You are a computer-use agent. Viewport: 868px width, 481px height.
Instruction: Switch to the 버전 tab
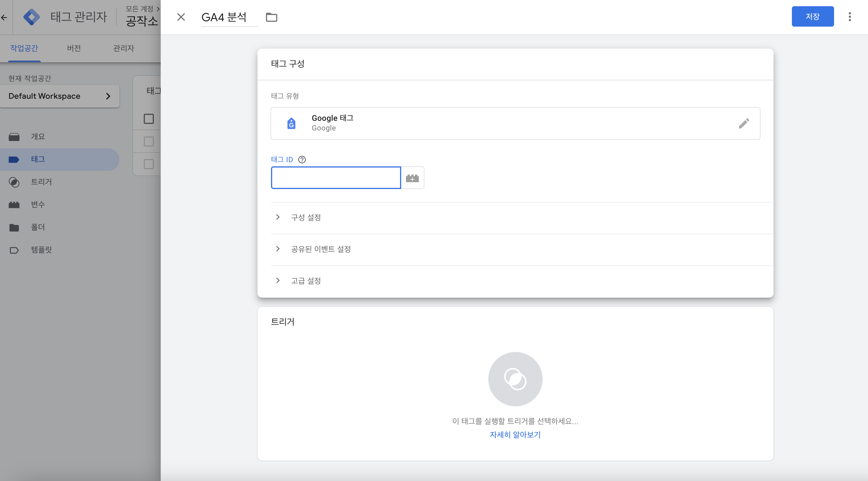74,48
